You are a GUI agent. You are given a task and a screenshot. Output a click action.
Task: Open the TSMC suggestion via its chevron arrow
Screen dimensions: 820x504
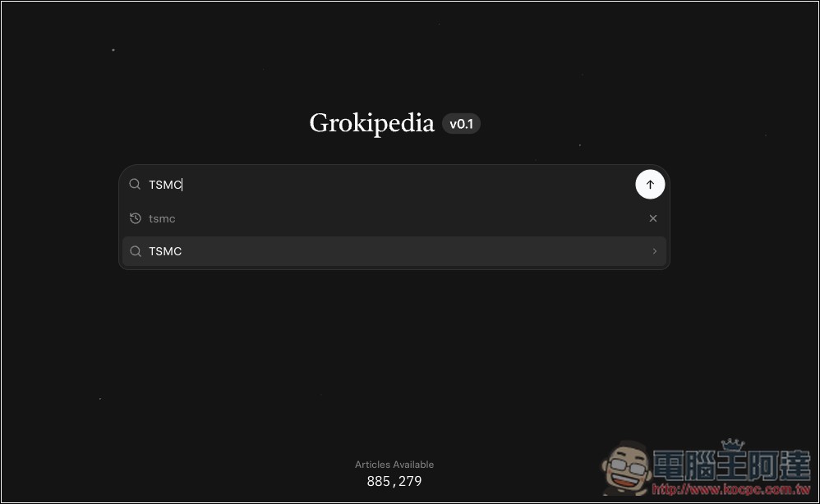pyautogui.click(x=654, y=251)
